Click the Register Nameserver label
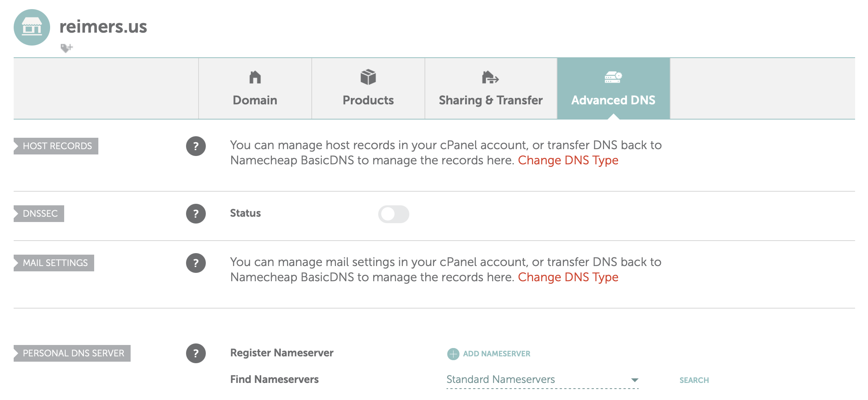This screenshot has width=868, height=400. (282, 353)
